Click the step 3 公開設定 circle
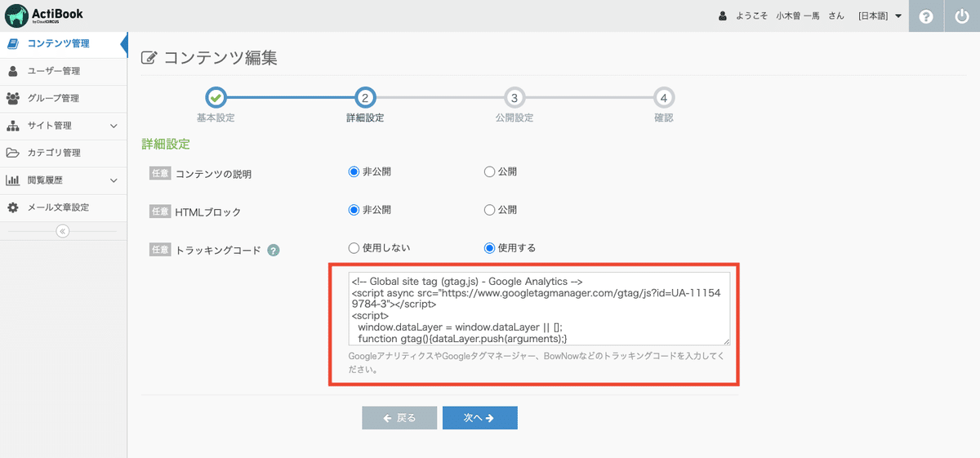 point(514,98)
